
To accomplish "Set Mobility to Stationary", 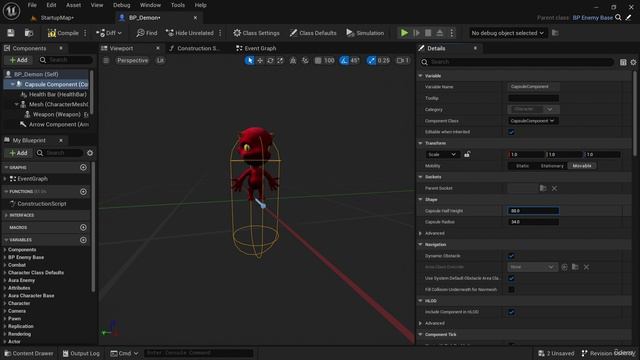I will click(552, 166).
